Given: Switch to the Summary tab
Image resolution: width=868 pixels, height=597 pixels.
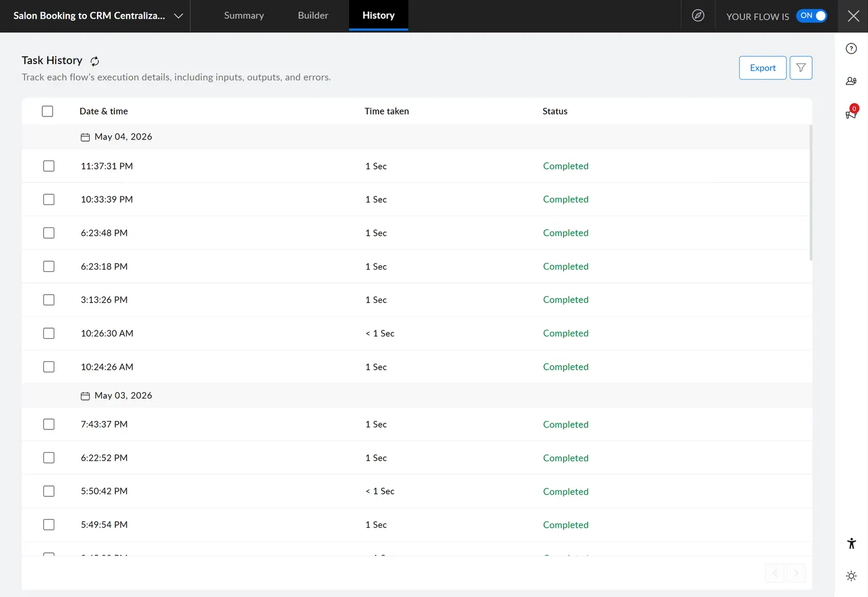Looking at the screenshot, I should [x=244, y=16].
